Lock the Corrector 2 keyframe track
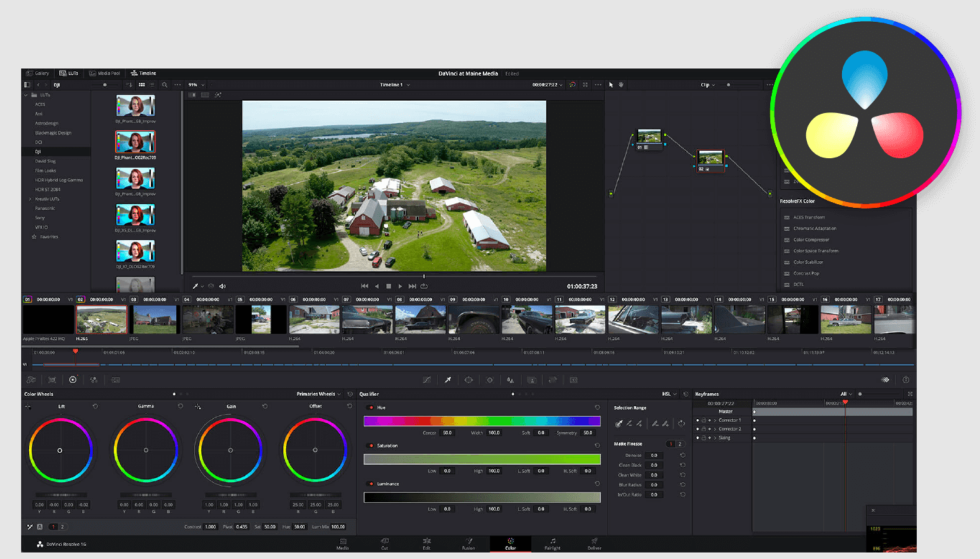The width and height of the screenshot is (980, 559). click(704, 429)
